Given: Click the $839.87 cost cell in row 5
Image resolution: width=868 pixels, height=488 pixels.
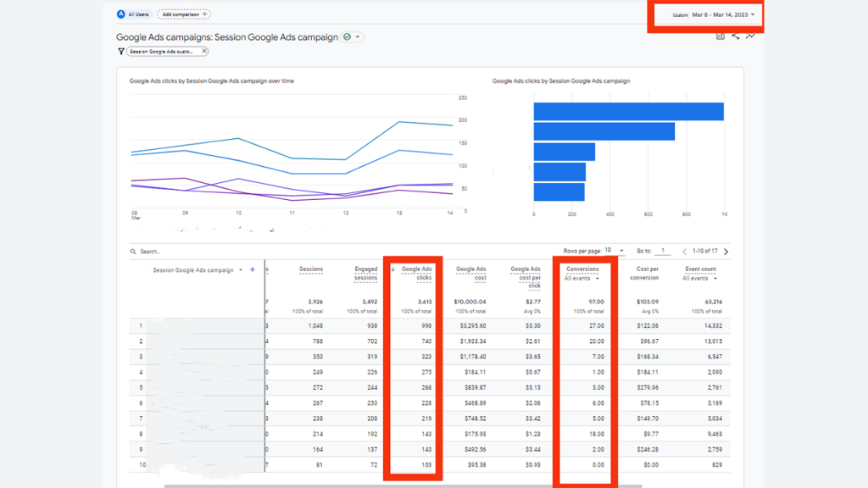Looking at the screenshot, I should point(475,388).
